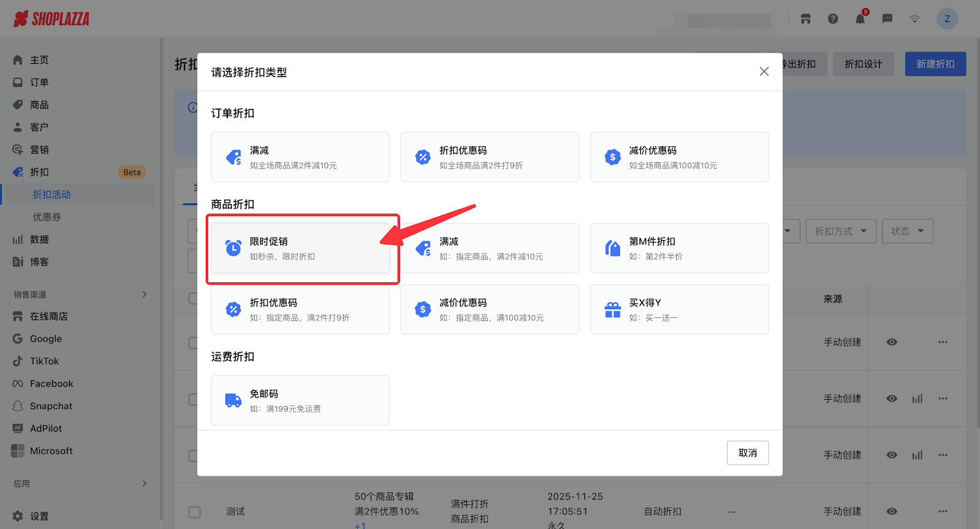The image size is (980, 529).
Task: Open the three-dot more menu in first row
Action: 943,342
